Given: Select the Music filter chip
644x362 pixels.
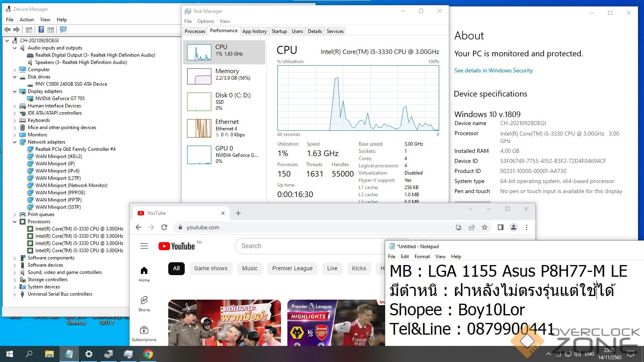Looking at the screenshot, I should point(250,268).
